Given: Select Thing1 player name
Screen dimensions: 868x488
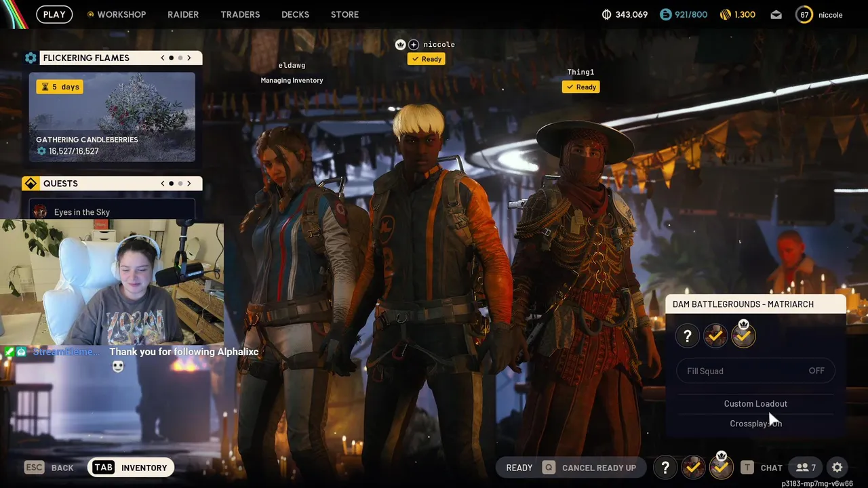Looking at the screenshot, I should pos(580,72).
